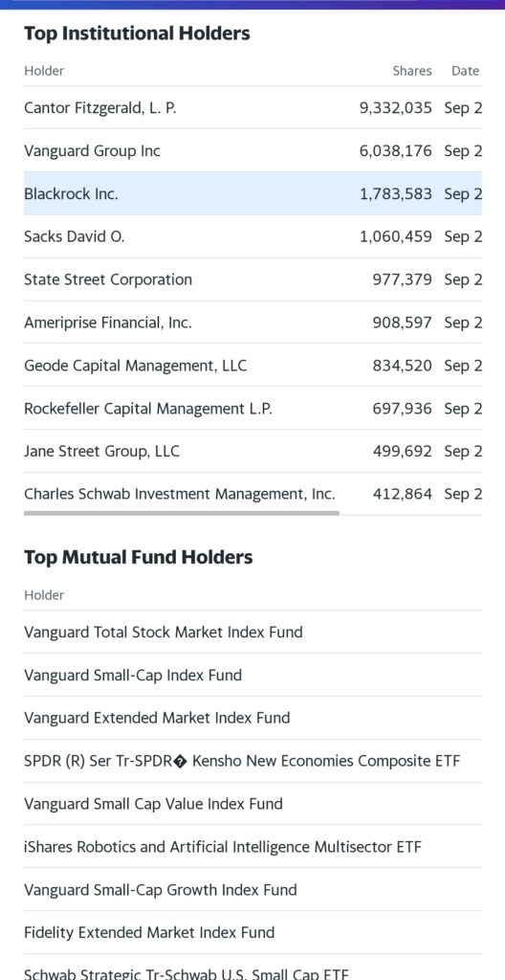Open the Ameriprise Financial, Inc. entry

[x=252, y=323]
